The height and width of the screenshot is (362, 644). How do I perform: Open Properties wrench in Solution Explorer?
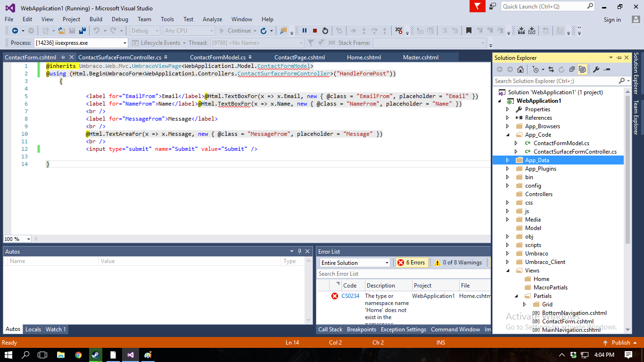pyautogui.click(x=596, y=69)
